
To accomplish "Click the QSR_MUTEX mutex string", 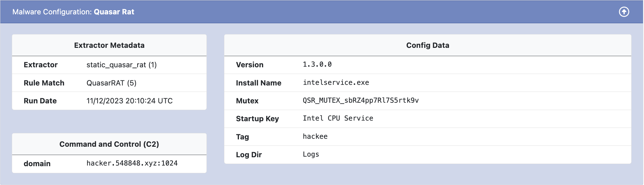I will tap(361, 100).
